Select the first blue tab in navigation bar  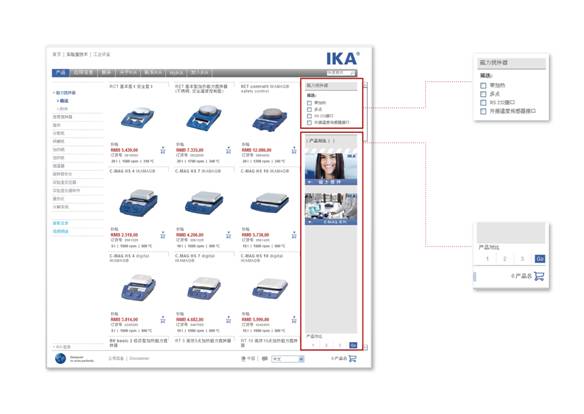pos(60,73)
